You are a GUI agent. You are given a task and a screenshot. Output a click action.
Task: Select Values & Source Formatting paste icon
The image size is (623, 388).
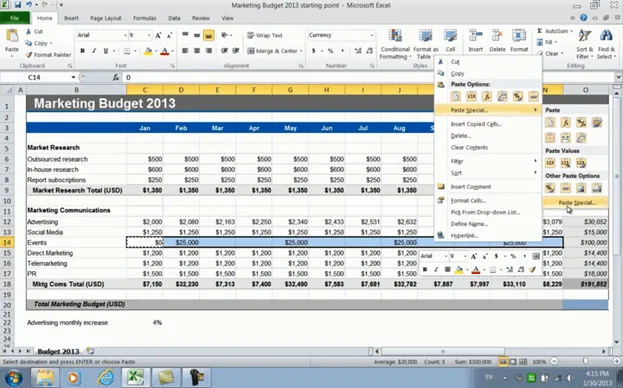(581, 163)
